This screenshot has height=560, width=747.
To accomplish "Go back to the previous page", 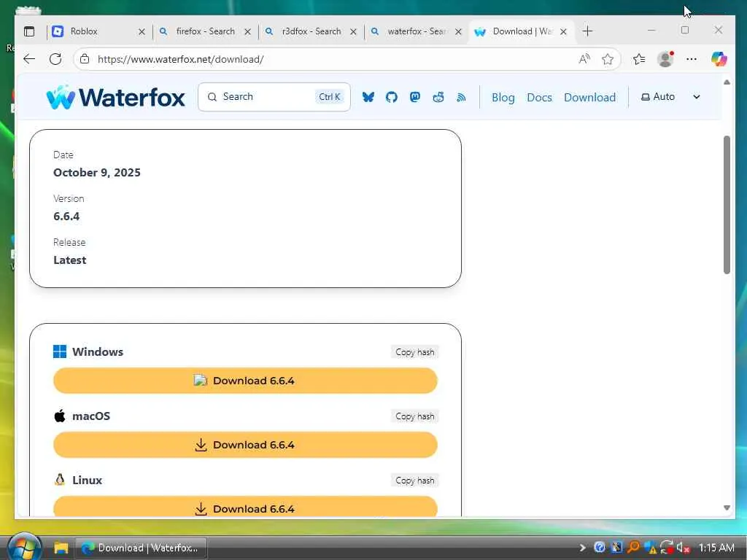I will 29,59.
